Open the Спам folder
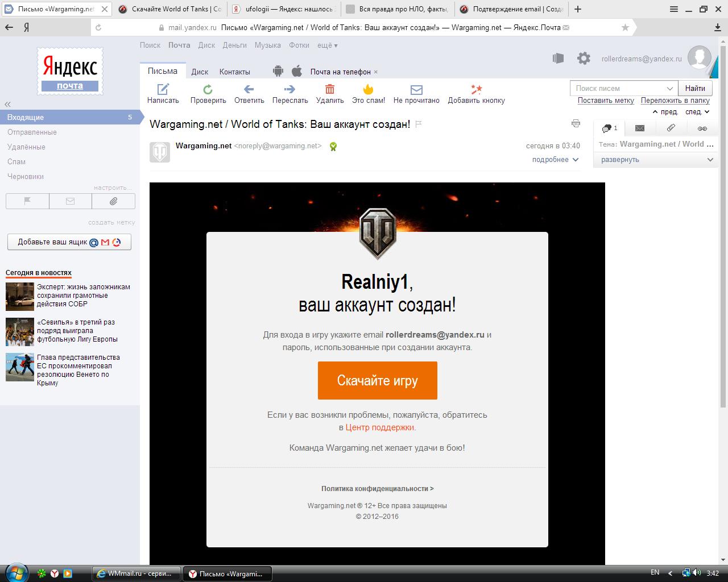The width and height of the screenshot is (728, 582). pyautogui.click(x=16, y=161)
